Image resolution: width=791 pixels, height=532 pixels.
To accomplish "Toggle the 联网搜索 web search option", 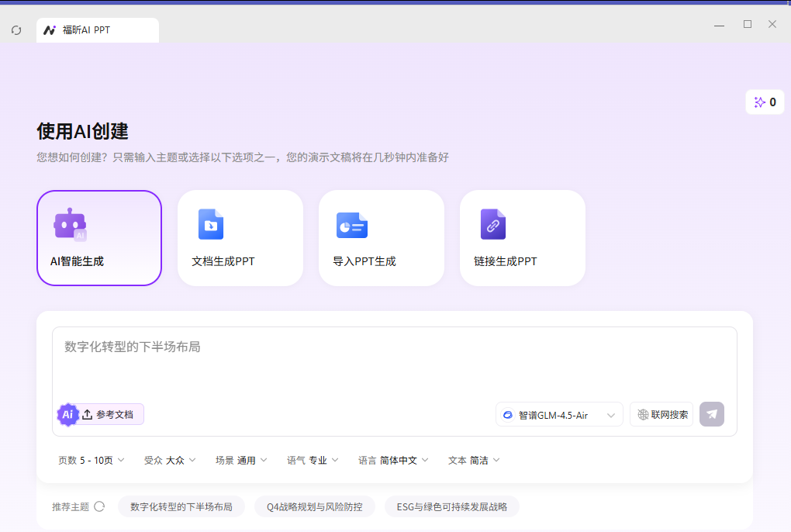I will pos(661,414).
